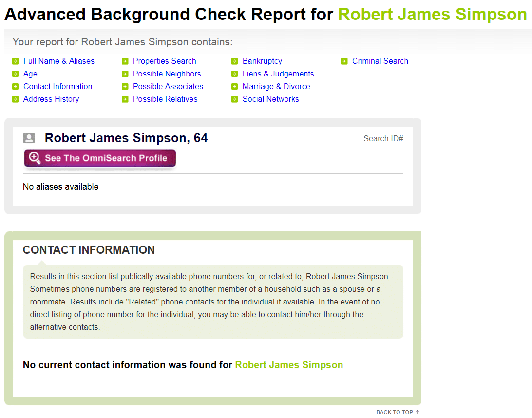Viewport: 532px width, 418px height.
Task: Open the Contact Information section link
Action: 57,86
